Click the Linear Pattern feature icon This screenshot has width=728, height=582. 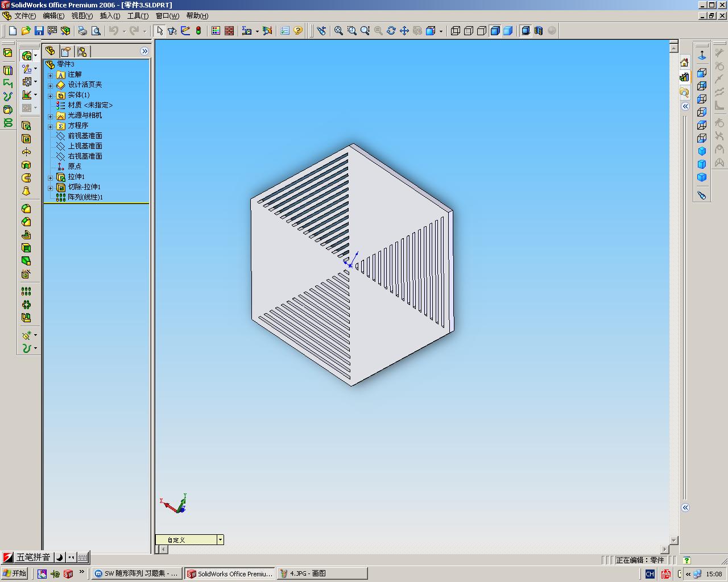(x=26, y=291)
